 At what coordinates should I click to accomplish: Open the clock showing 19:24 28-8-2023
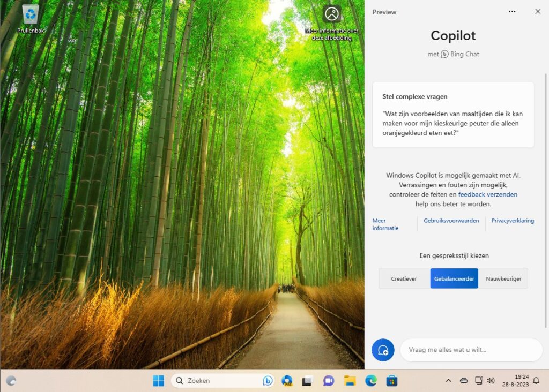click(515, 380)
